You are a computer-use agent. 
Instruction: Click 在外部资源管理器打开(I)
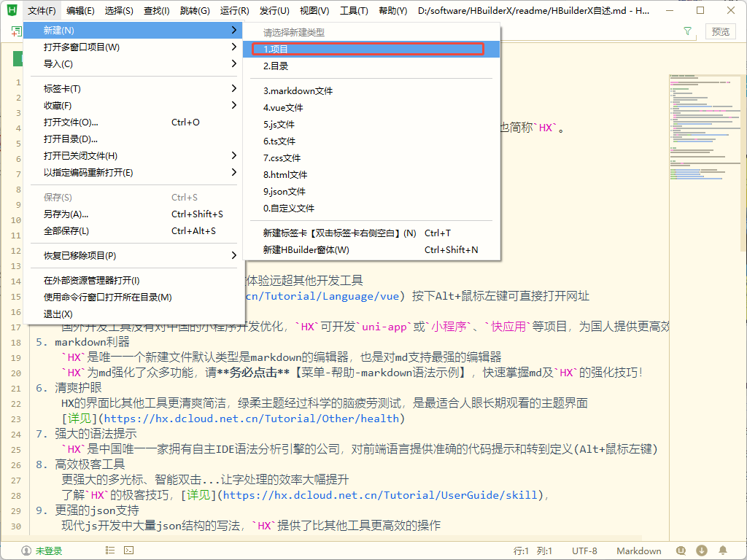134,281
